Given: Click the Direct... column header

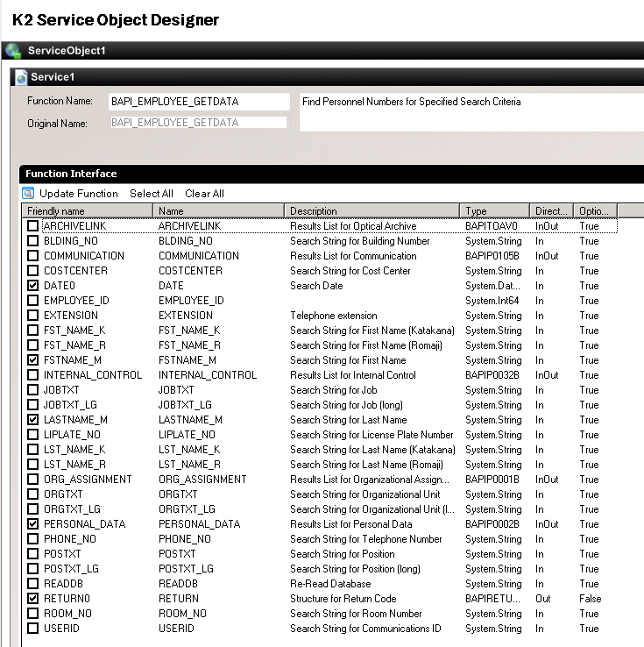Looking at the screenshot, I should pos(551,211).
